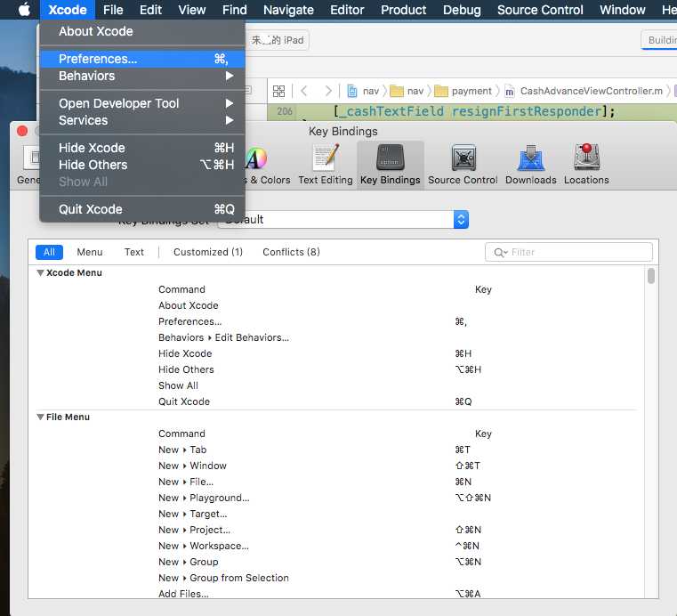Screen dimensions: 677x616
Task: Click the Filter search field
Action: click(568, 252)
